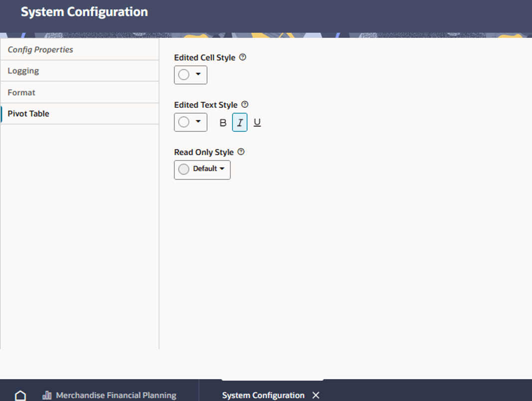
Task: Click the Home icon in bottom bar
Action: tap(21, 395)
